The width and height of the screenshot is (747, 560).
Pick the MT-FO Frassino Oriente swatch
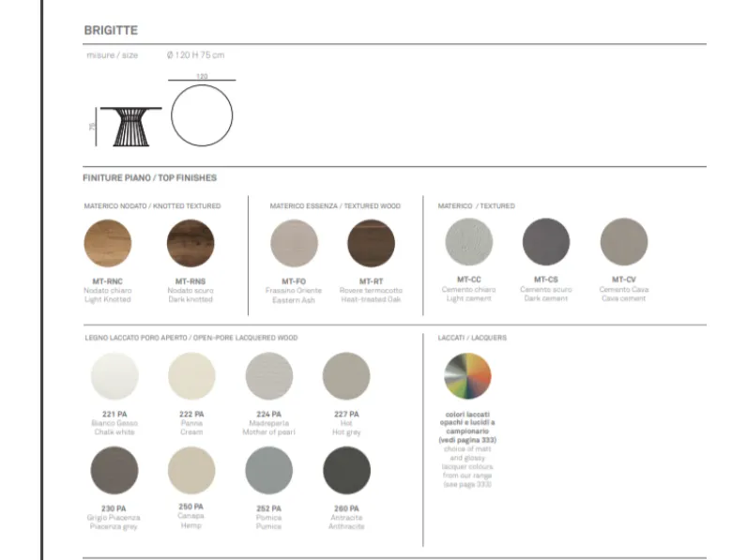[294, 243]
